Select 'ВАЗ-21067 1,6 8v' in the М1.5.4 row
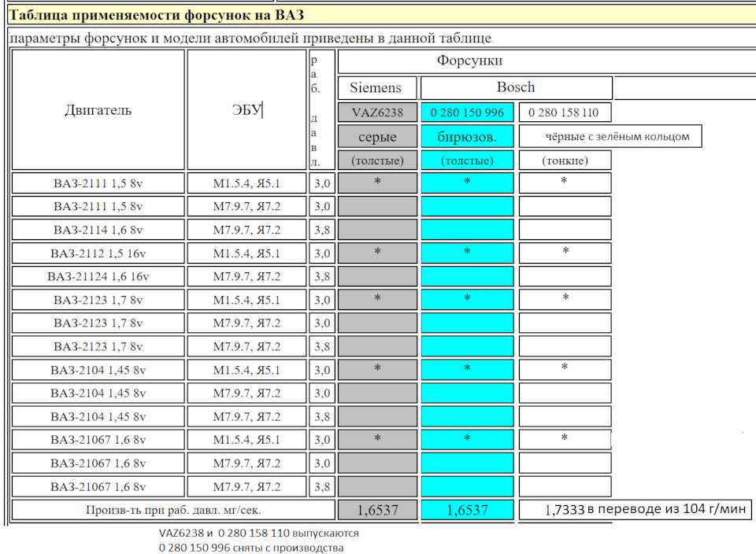This screenshot has width=756, height=554. pyautogui.click(x=98, y=439)
